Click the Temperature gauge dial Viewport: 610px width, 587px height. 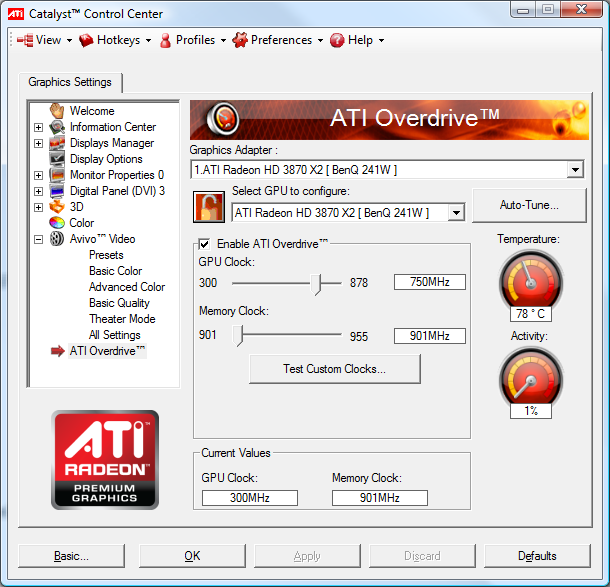[531, 281]
